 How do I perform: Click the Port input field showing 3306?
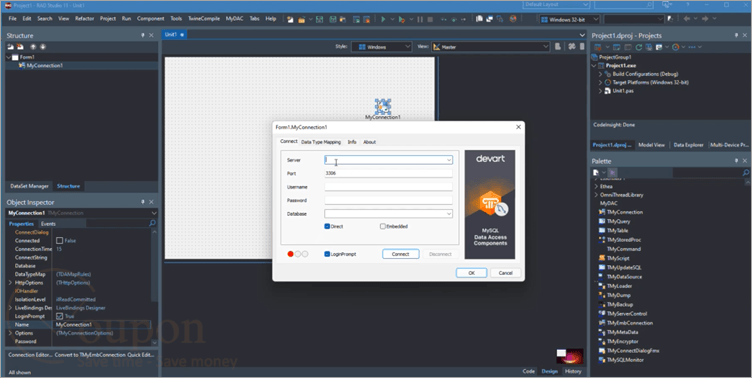(388, 173)
